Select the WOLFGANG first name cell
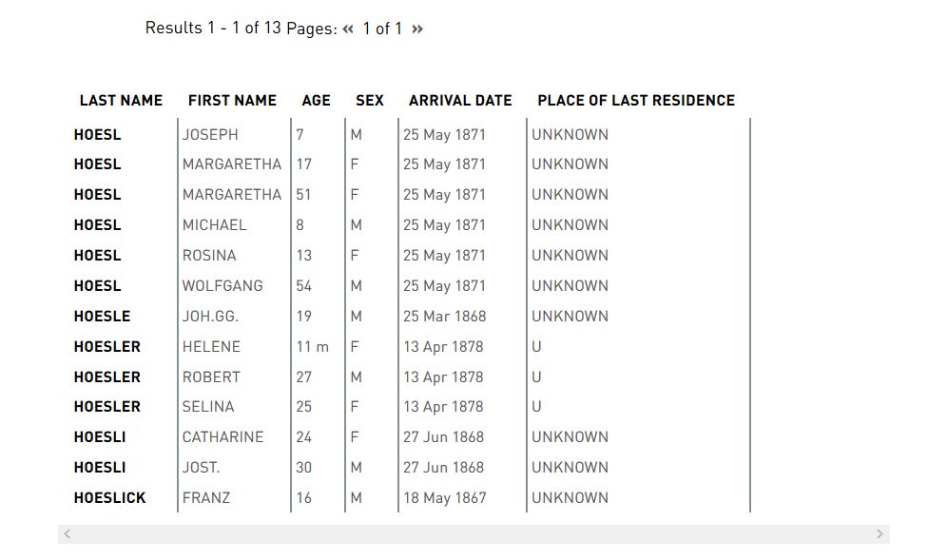Image resolution: width=928 pixels, height=560 pixels. tap(222, 286)
